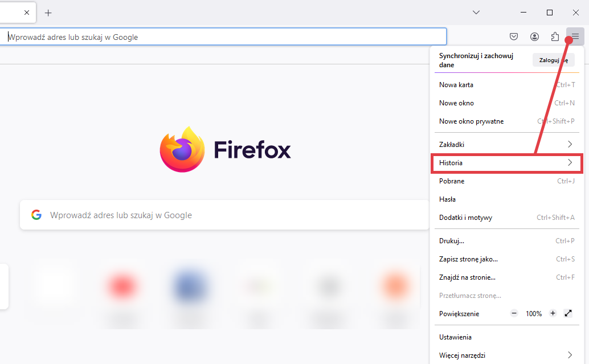Screen dimensions: 589x364
Task: Close the Firefox window
Action: 575,13
